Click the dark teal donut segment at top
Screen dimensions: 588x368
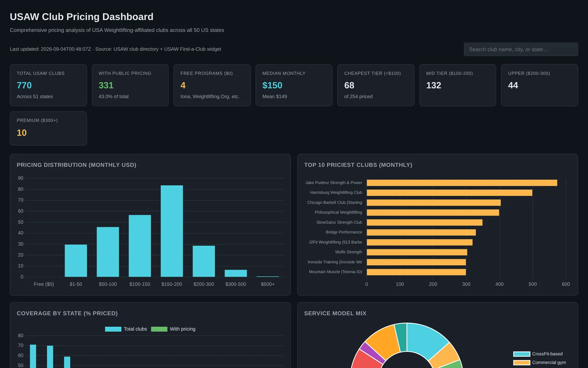tap(401, 337)
